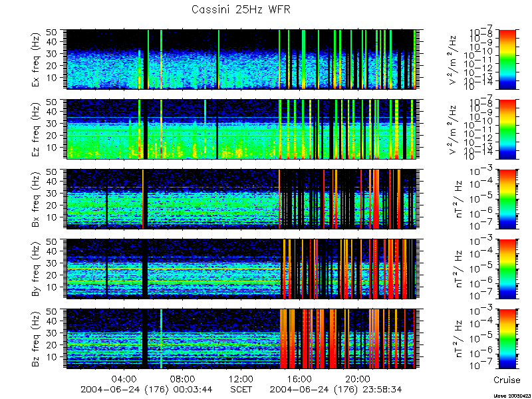Image resolution: width=532 pixels, height=399 pixels.
Task: Select the Ez spectrogram panel
Action: coord(241,129)
